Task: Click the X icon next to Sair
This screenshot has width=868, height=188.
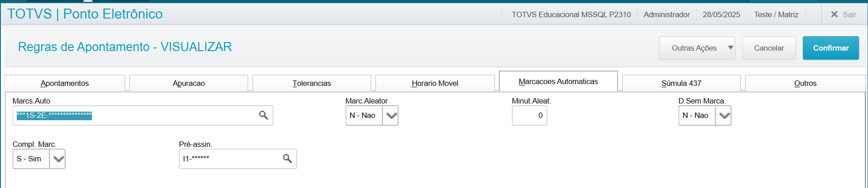Action: [834, 14]
